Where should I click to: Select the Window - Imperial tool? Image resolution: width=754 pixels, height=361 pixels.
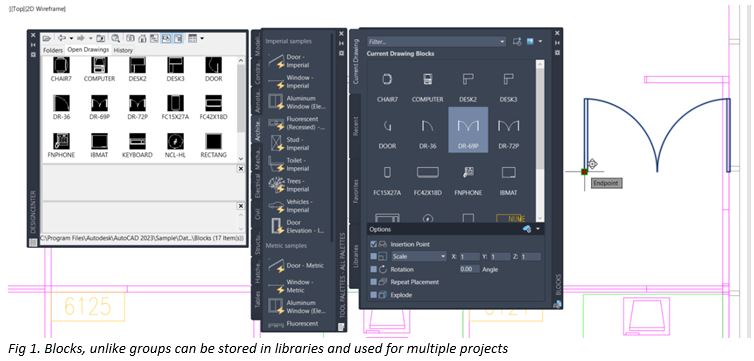[297, 82]
